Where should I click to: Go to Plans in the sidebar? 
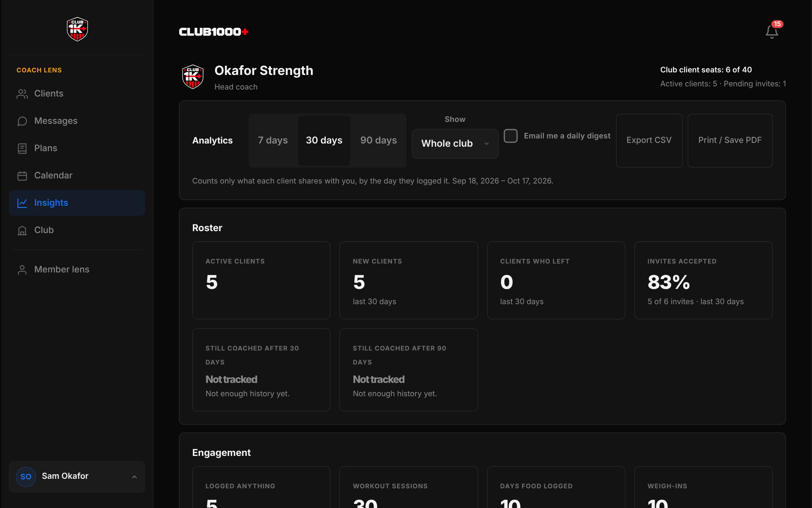77,148
